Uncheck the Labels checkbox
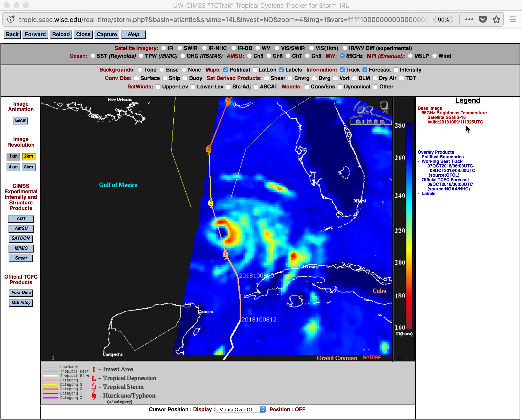The image size is (522, 420). (x=281, y=70)
